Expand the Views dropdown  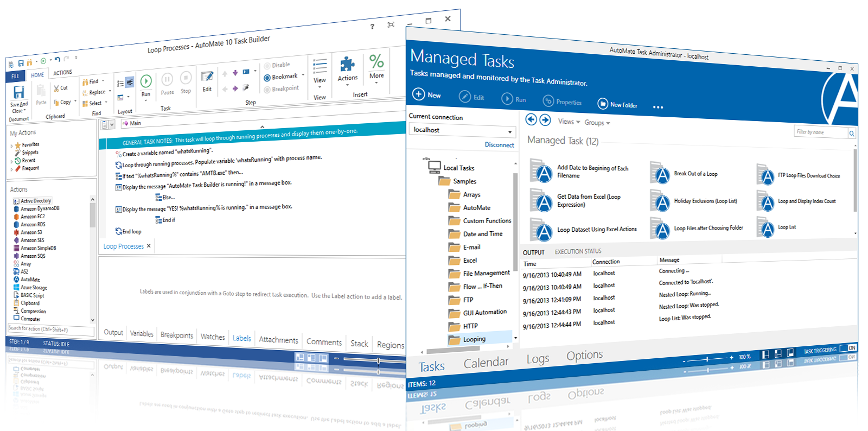[x=569, y=122]
